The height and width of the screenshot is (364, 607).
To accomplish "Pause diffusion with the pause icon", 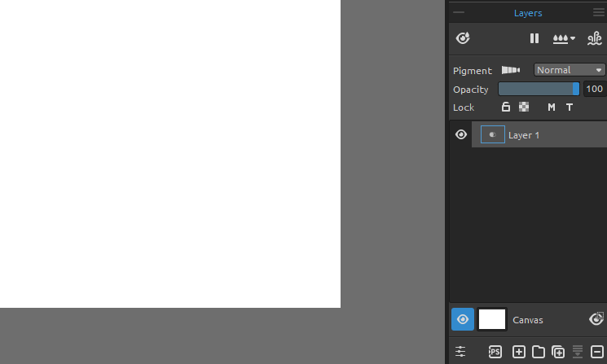I will click(x=534, y=38).
